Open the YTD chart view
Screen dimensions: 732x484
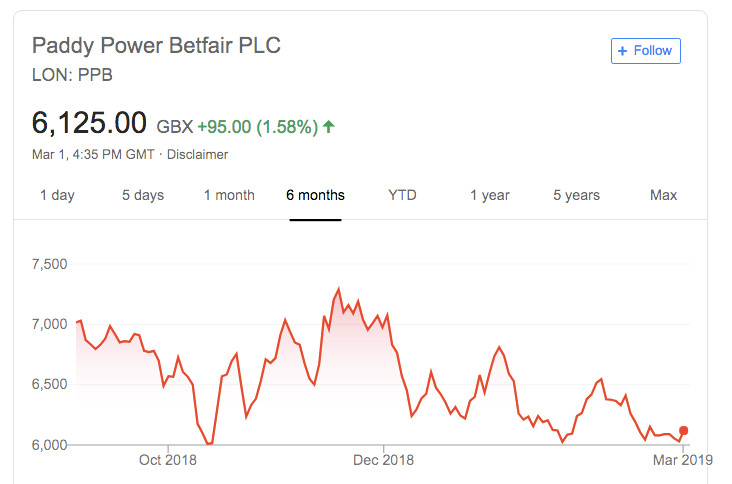click(x=402, y=195)
